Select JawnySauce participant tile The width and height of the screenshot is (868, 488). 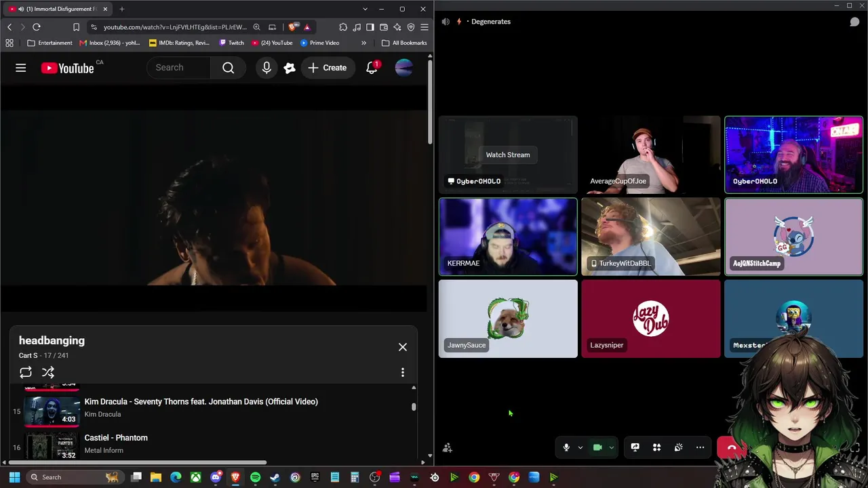(x=508, y=319)
